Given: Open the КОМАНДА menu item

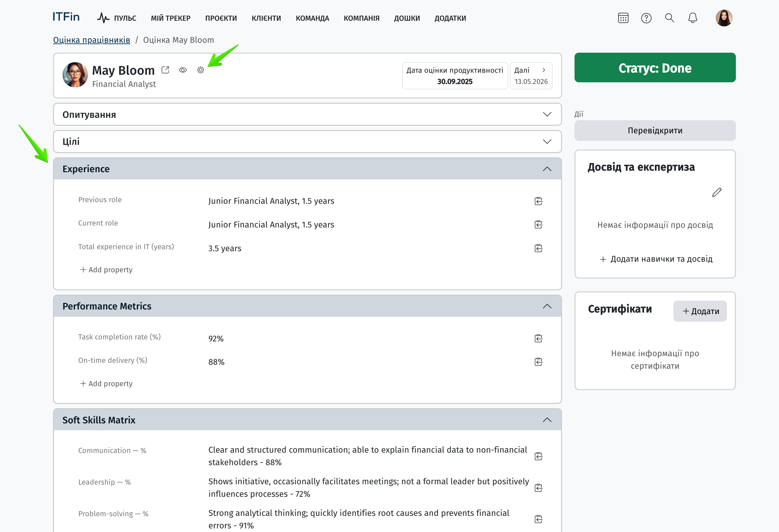Looking at the screenshot, I should tap(312, 18).
